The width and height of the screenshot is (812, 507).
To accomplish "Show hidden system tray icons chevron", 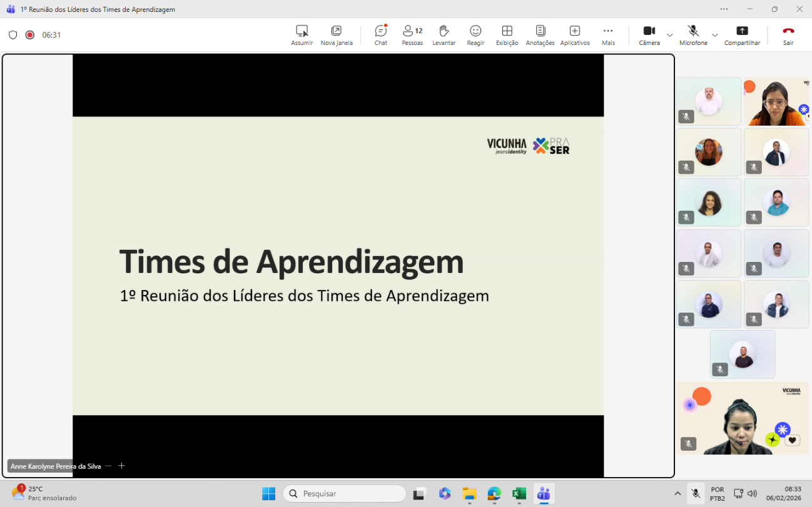I will 678,493.
